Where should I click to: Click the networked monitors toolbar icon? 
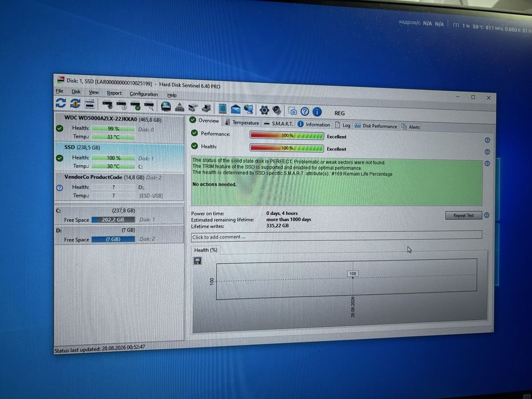click(x=249, y=109)
